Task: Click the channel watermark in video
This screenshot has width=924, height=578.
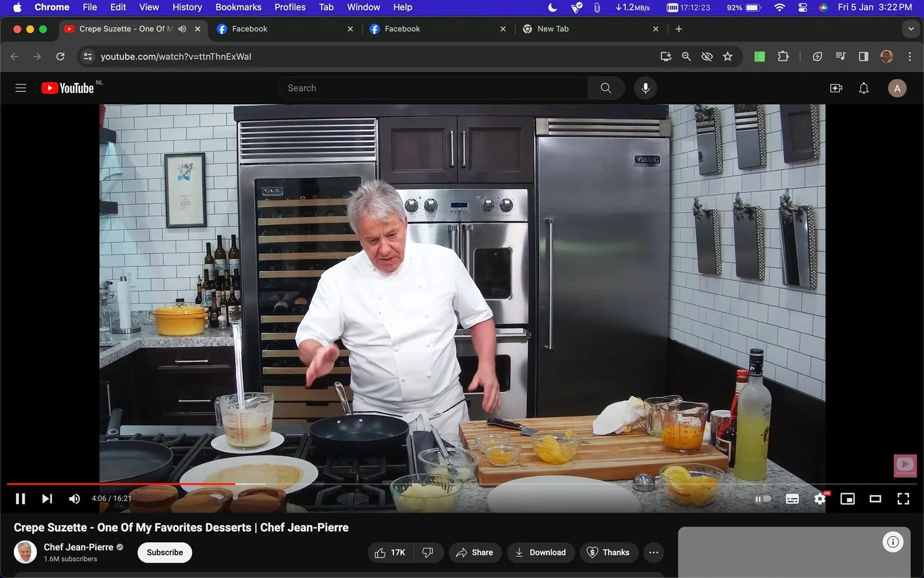Action: click(x=905, y=465)
